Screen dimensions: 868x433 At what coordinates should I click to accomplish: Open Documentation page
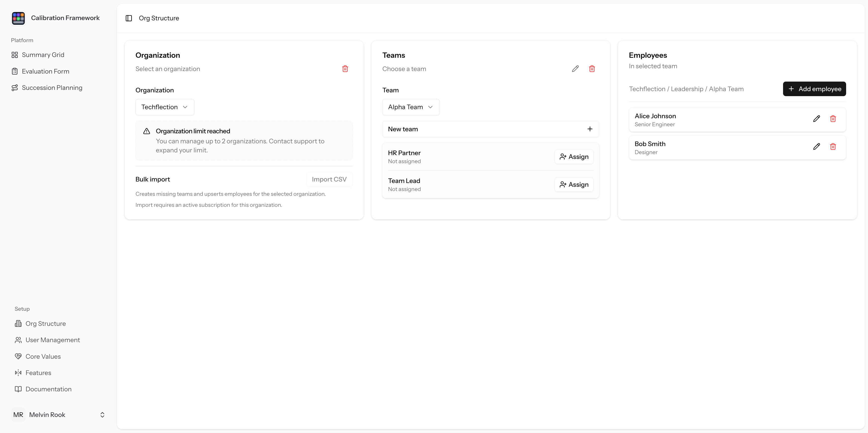point(49,389)
